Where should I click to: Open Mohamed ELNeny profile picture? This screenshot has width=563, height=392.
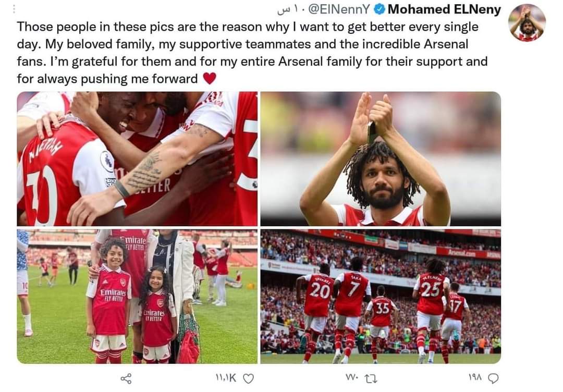click(x=527, y=23)
